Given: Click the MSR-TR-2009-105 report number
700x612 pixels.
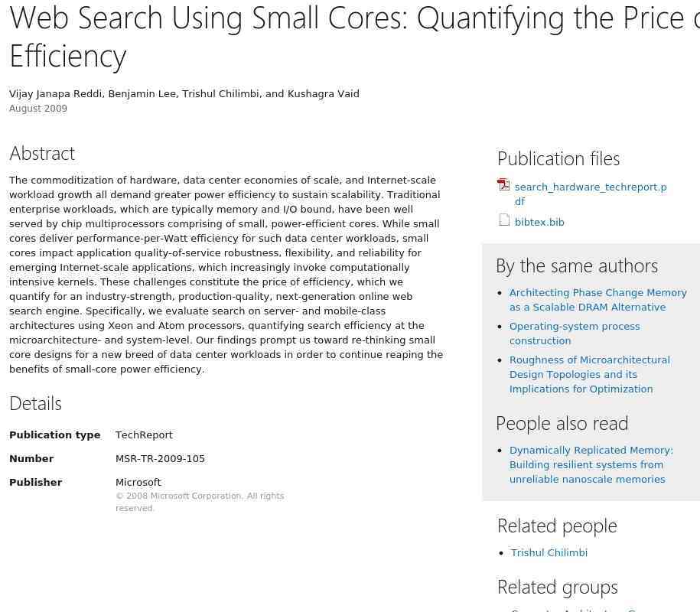Looking at the screenshot, I should tap(160, 459).
